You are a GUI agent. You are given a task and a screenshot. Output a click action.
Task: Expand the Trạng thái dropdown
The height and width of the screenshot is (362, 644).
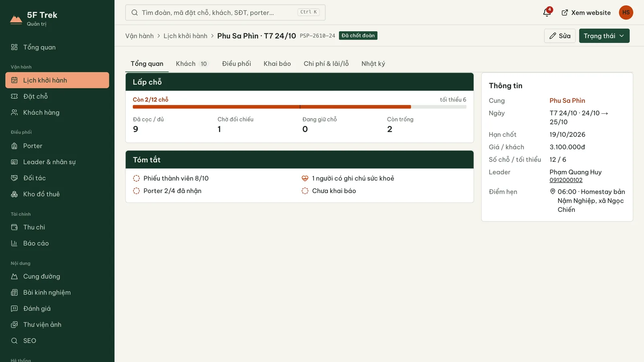(x=604, y=36)
